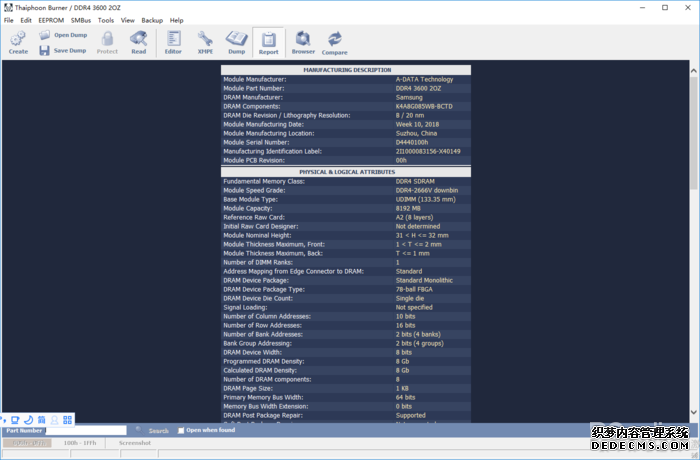Click the Supported post package repair value
The height and width of the screenshot is (460, 700).
(x=410, y=415)
